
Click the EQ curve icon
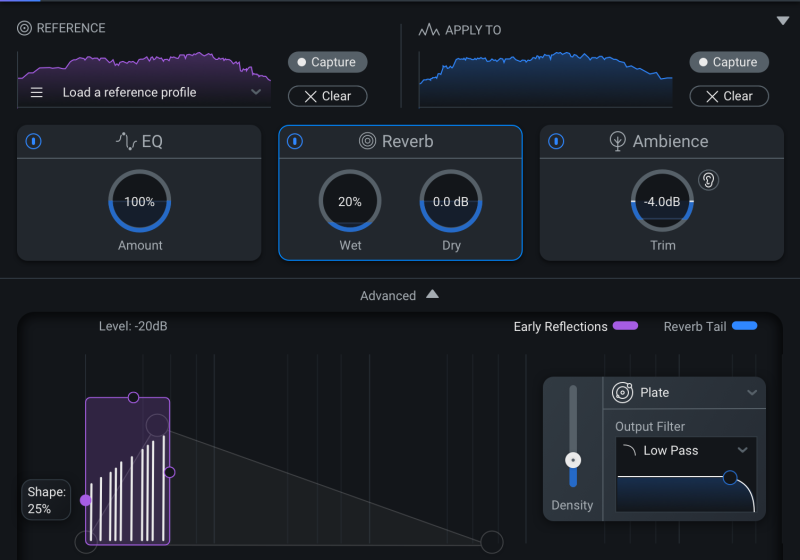click(x=126, y=141)
